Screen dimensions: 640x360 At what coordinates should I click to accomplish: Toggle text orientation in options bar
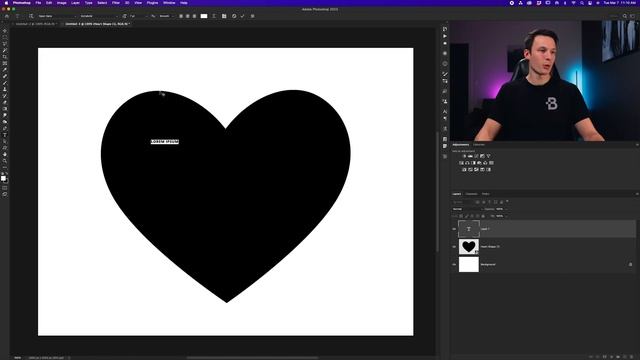[x=31, y=16]
